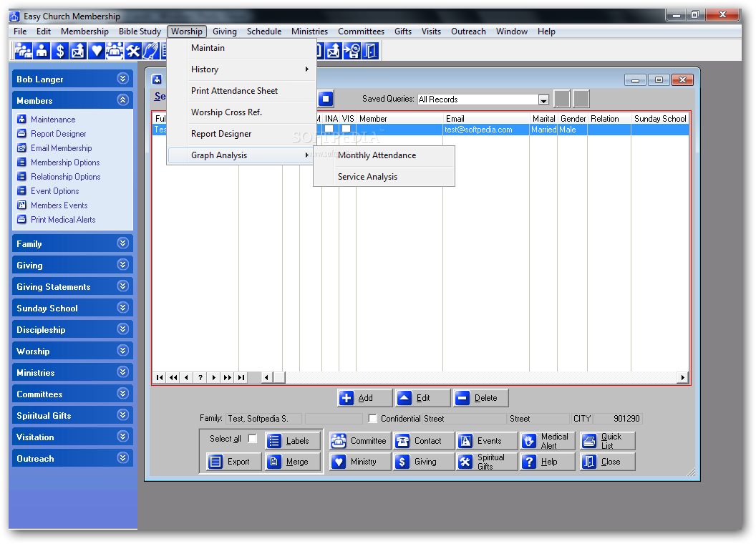The height and width of the screenshot is (544, 756).
Task: Toggle the Select all checkbox
Action: [252, 438]
